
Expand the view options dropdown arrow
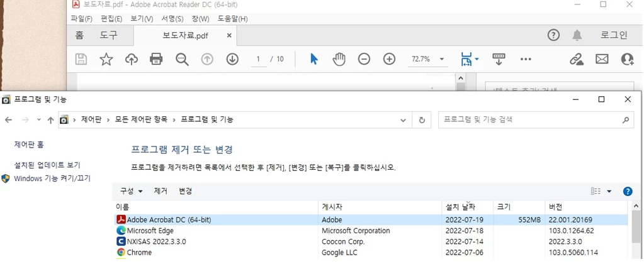609,192
